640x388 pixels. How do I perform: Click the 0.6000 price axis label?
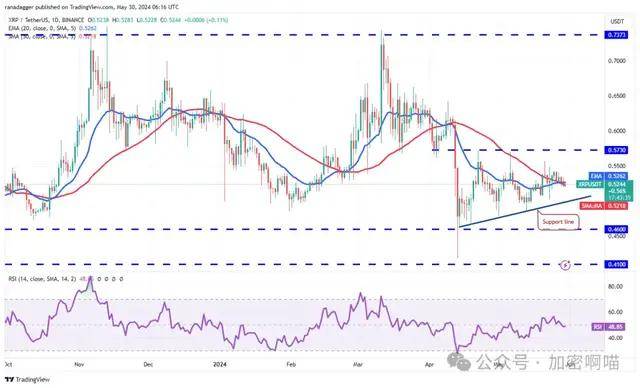[x=617, y=131]
